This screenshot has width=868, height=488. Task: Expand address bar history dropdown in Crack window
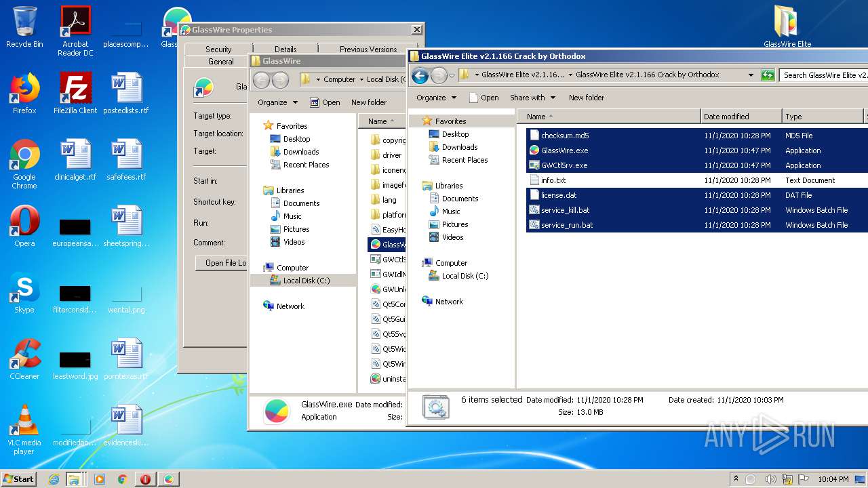pos(751,75)
